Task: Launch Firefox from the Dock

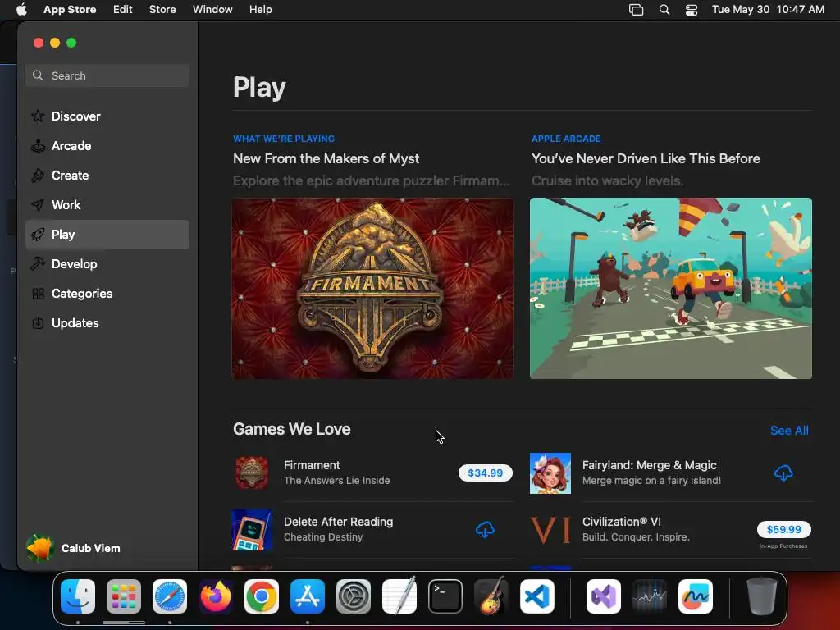Action: [x=216, y=596]
